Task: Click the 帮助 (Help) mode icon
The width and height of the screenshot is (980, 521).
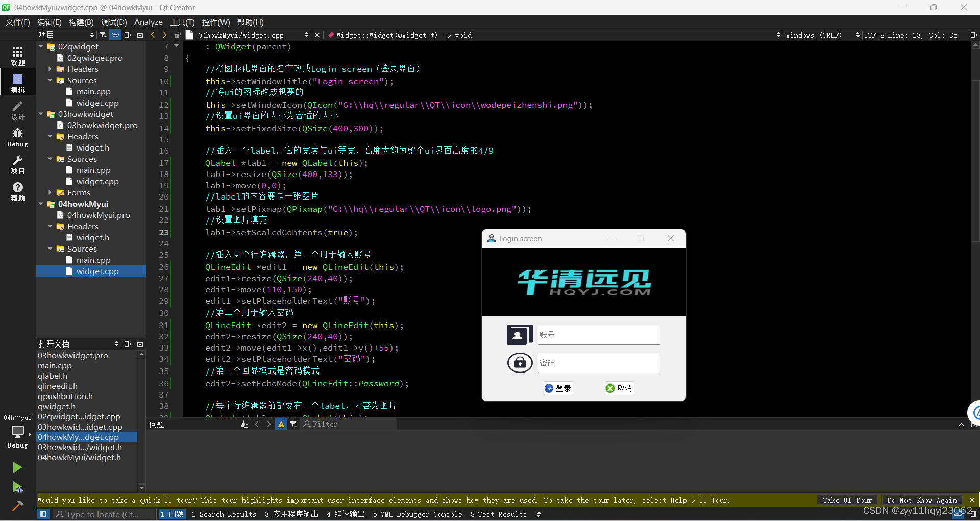Action: 18,191
